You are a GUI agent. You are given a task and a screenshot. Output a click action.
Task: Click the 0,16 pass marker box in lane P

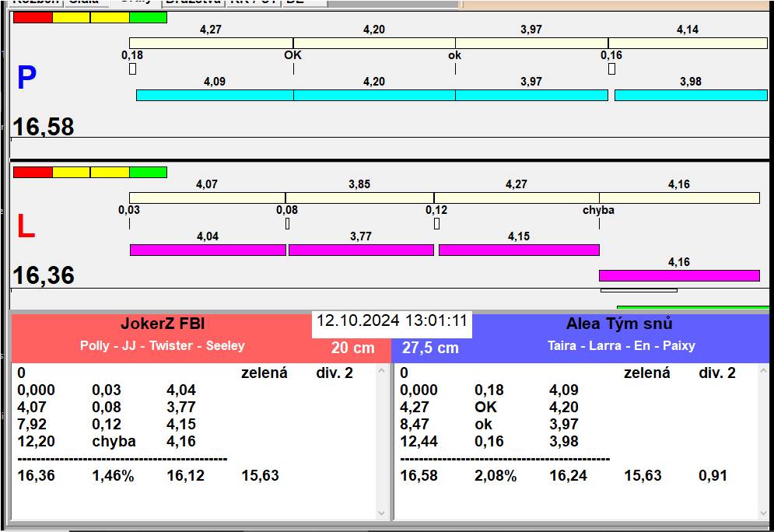pyautogui.click(x=611, y=68)
